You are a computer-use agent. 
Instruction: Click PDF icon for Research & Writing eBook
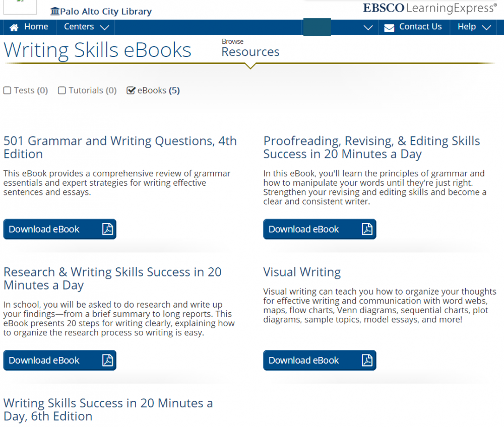(108, 361)
